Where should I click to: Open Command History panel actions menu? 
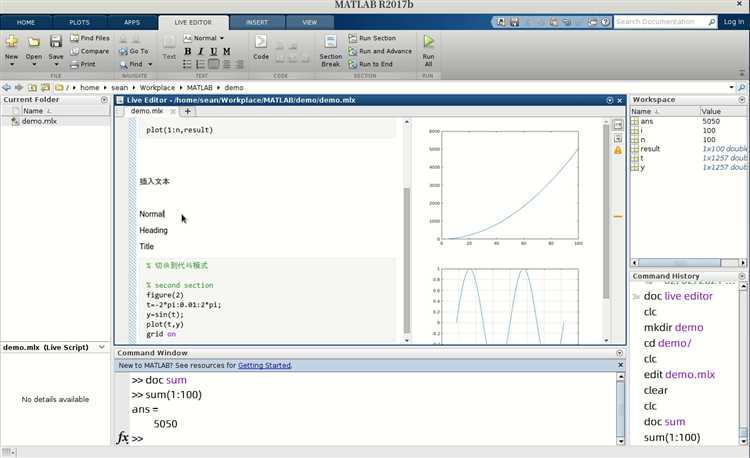click(742, 276)
